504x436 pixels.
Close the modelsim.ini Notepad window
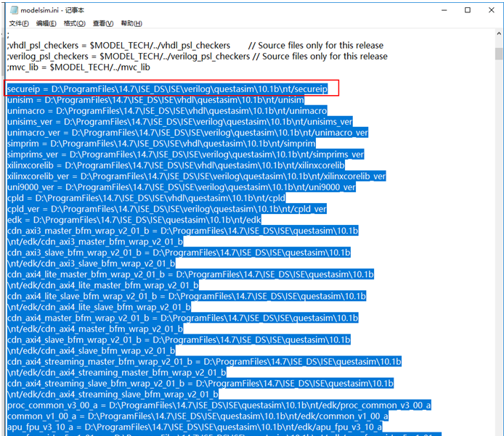click(x=491, y=10)
